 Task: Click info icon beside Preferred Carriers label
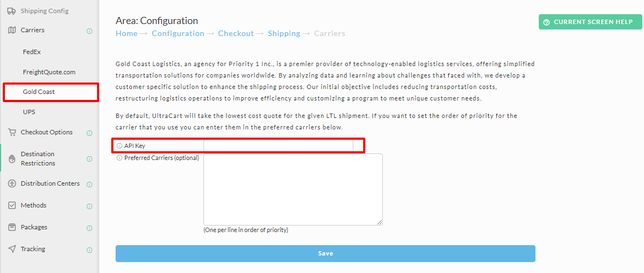click(119, 158)
